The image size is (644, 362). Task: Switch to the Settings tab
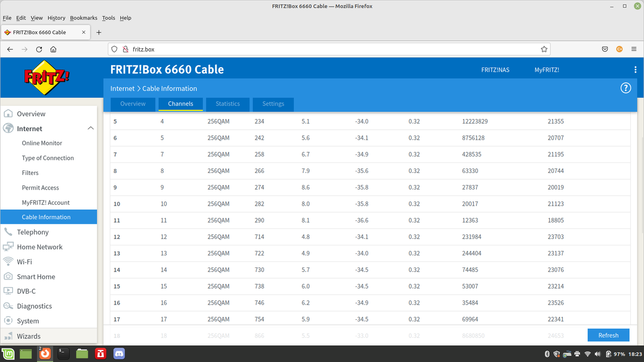tap(273, 104)
